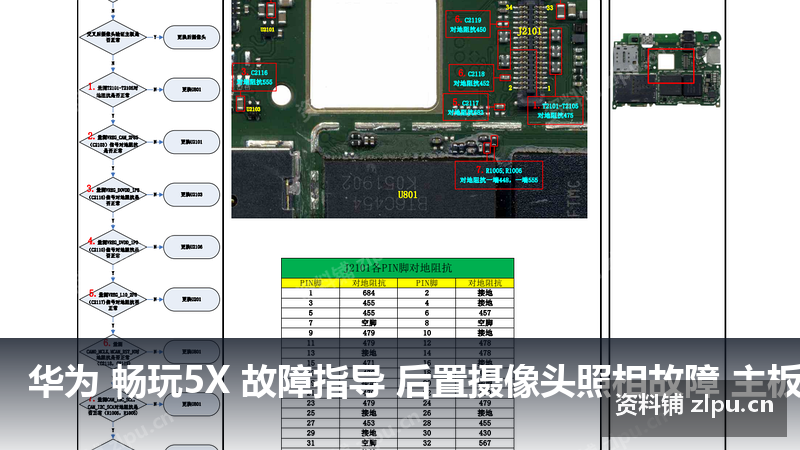Click flowchart decision diamond numbered 5
Screen dimensions: 800x450
tap(113, 299)
